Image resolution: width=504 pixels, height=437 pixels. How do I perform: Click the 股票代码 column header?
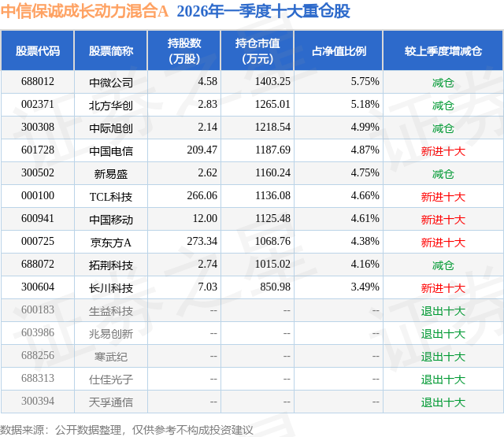38,50
